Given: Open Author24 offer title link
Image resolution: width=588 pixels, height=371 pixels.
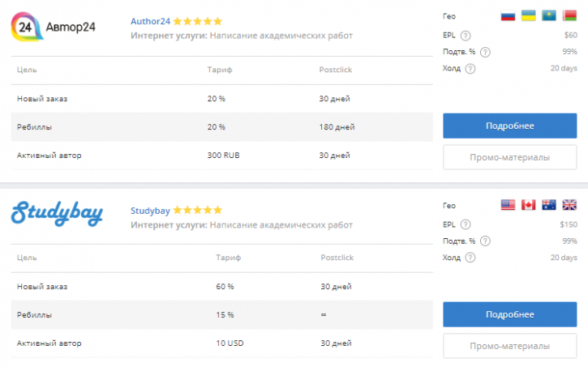Looking at the screenshot, I should tap(150, 21).
